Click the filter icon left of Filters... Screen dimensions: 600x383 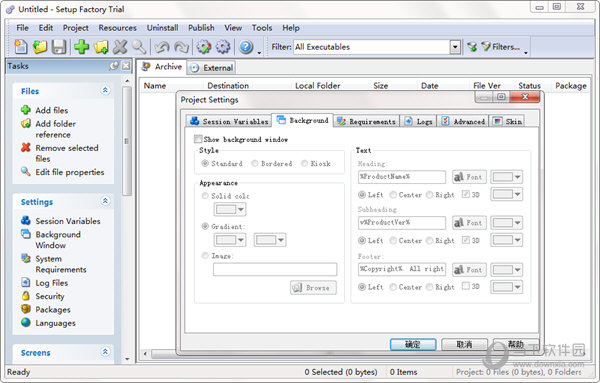[x=472, y=47]
